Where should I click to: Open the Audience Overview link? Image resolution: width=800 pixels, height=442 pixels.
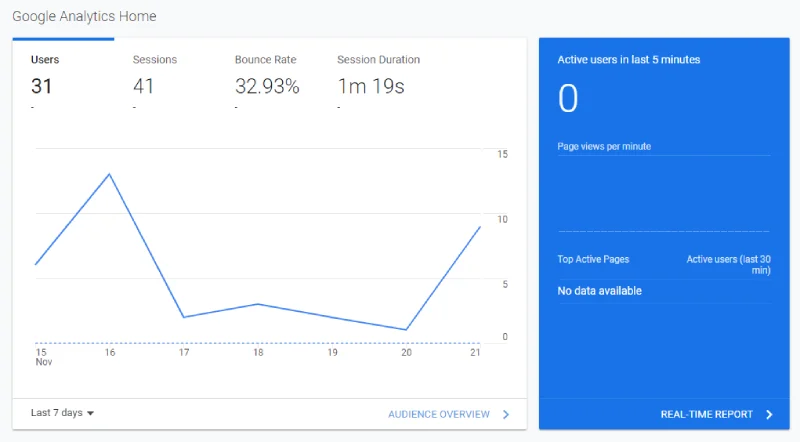point(439,414)
